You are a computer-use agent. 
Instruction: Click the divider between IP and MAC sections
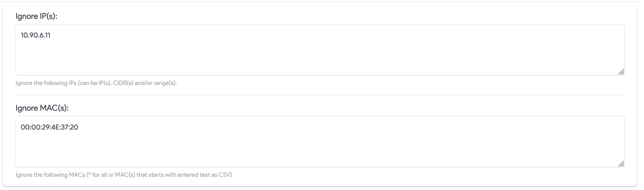click(x=319, y=95)
